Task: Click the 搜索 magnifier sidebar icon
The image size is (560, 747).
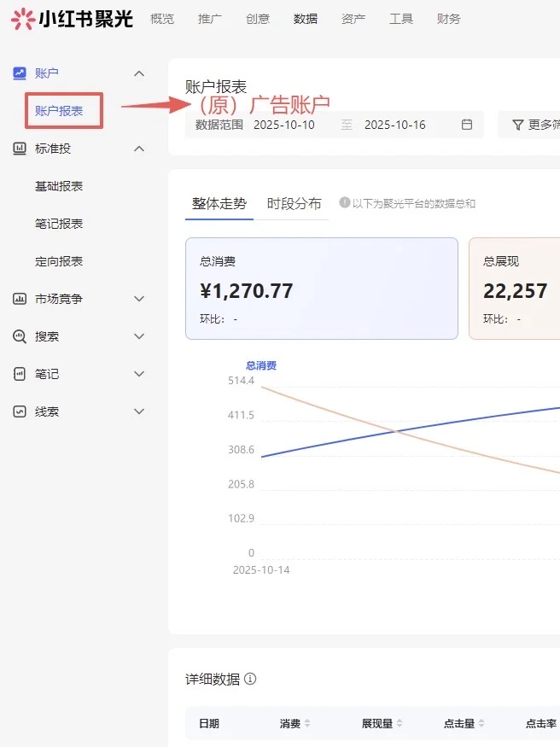Action: tap(20, 337)
